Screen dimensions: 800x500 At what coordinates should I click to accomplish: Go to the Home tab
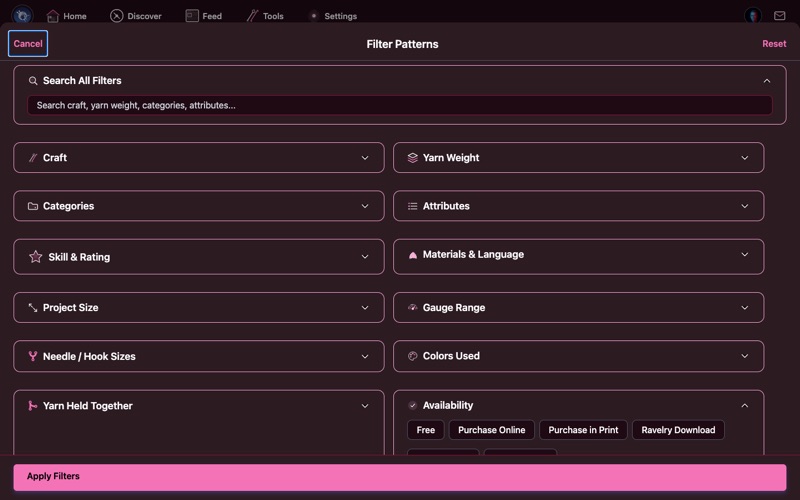coord(67,16)
